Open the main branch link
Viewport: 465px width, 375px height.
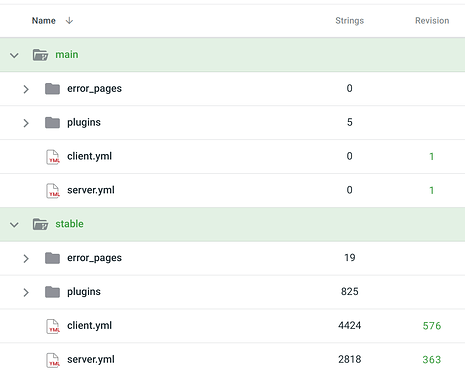tap(67, 54)
